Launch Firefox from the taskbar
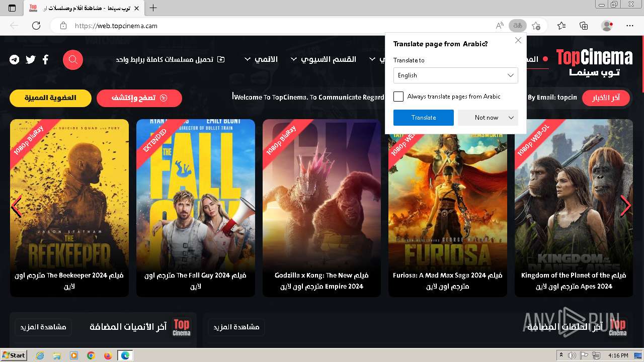 click(x=108, y=355)
